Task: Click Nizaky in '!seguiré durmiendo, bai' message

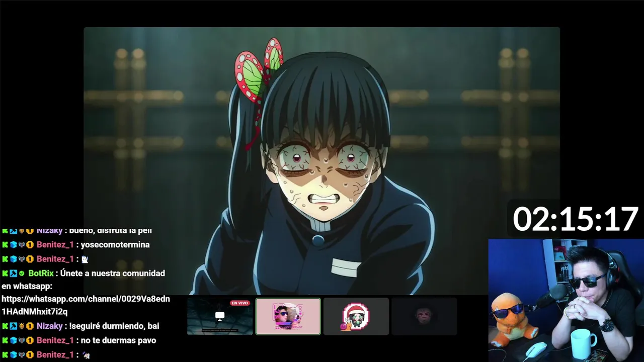Action: pyautogui.click(x=49, y=326)
